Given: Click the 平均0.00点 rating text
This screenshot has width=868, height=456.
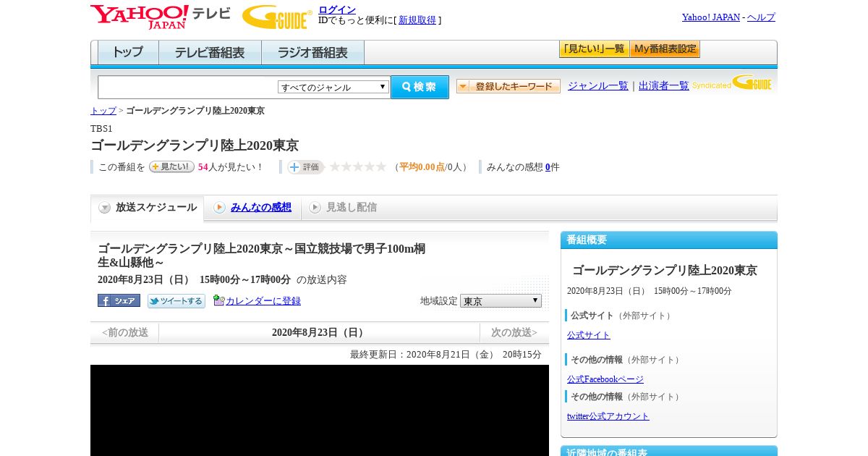Looking at the screenshot, I should point(422,167).
